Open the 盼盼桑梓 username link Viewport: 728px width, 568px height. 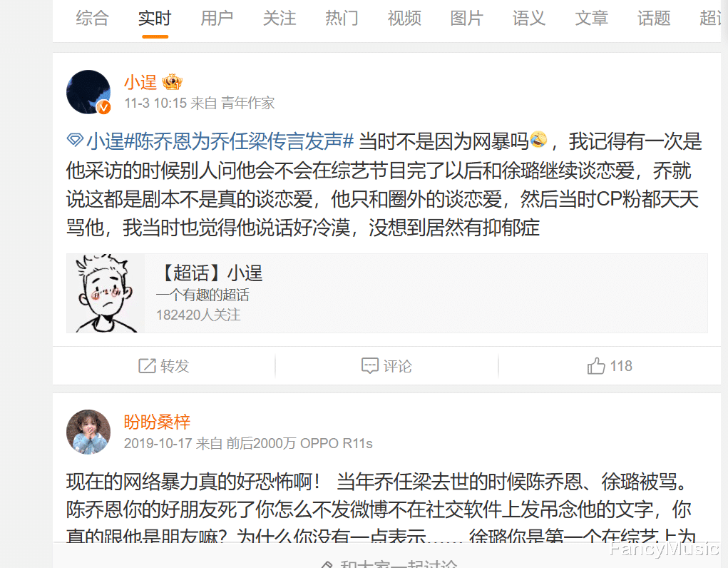tap(157, 422)
